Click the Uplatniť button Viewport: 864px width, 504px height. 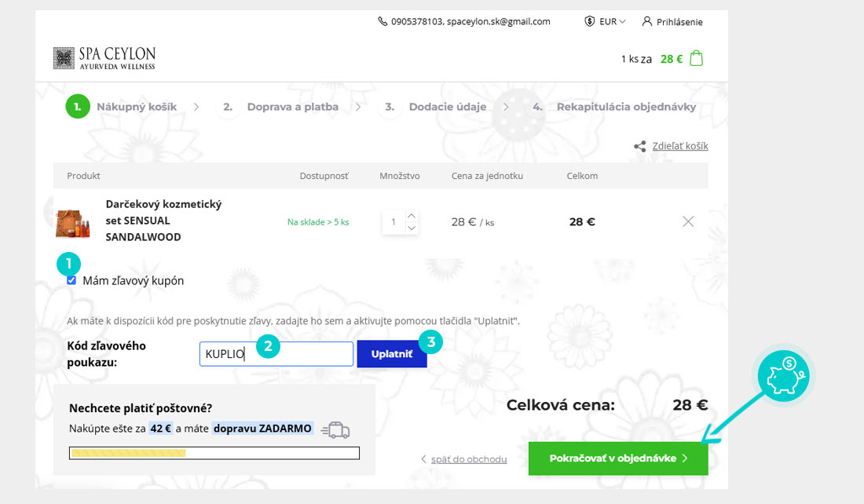coord(392,353)
